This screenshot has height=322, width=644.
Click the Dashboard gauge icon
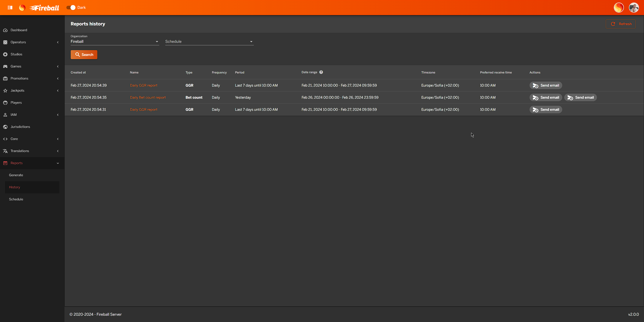(x=5, y=30)
